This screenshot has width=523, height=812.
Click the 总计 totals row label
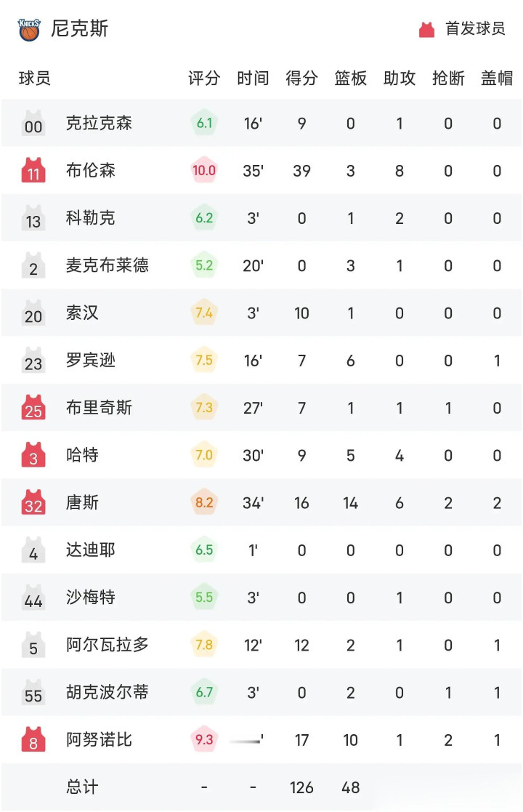(x=81, y=787)
